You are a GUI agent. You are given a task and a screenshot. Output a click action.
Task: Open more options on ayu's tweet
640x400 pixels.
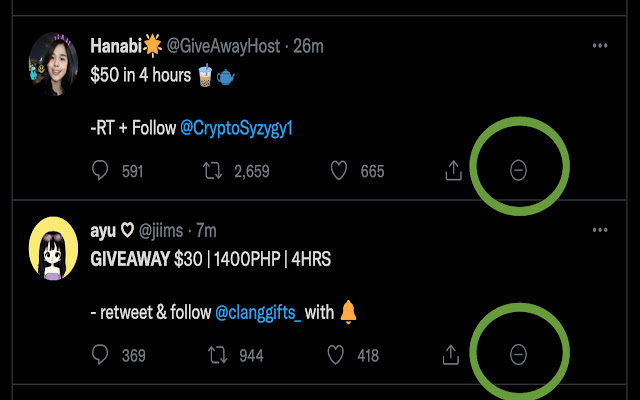tap(600, 230)
